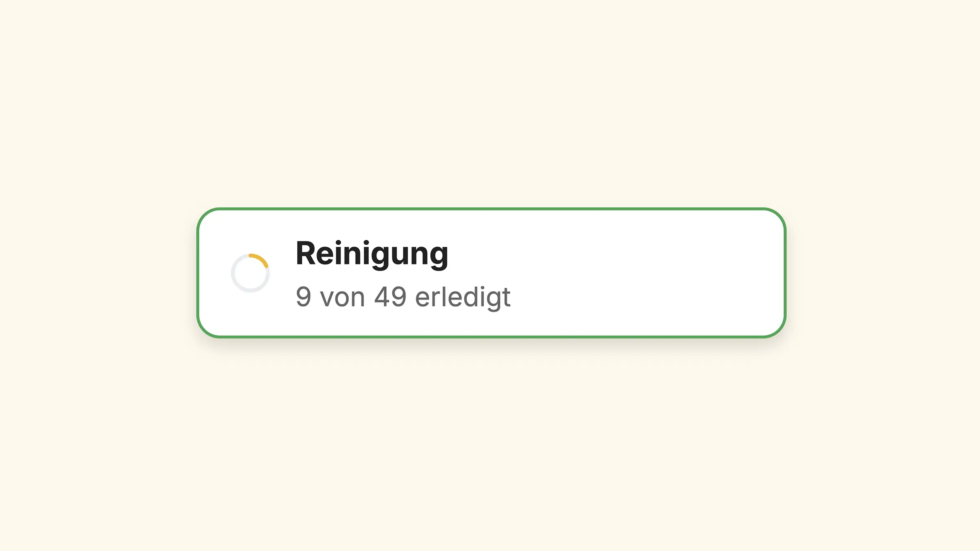Click the cream background above the card

click(x=490, y=102)
